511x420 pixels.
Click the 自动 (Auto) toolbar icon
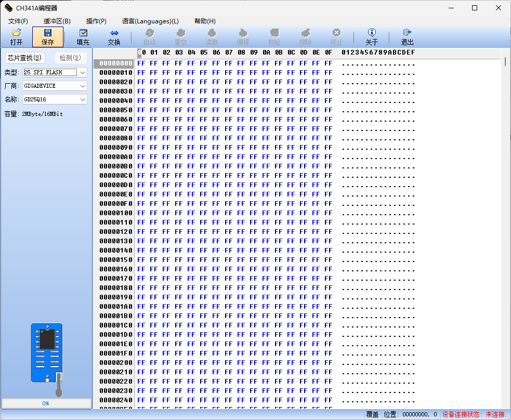click(x=150, y=37)
